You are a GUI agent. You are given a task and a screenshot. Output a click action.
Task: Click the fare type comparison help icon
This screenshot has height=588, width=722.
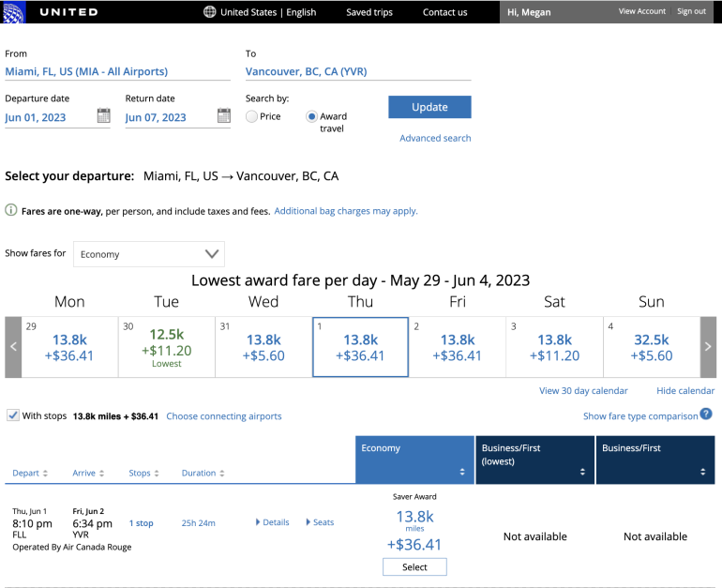click(706, 415)
